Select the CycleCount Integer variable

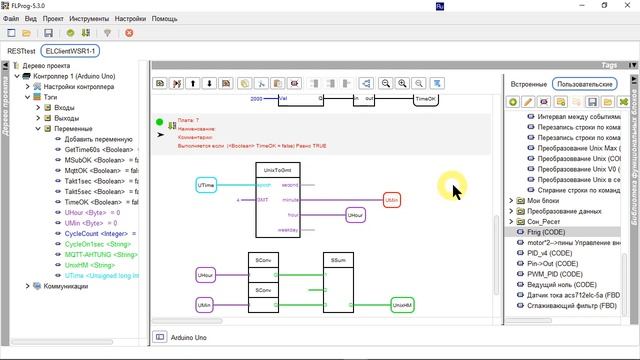(100, 233)
